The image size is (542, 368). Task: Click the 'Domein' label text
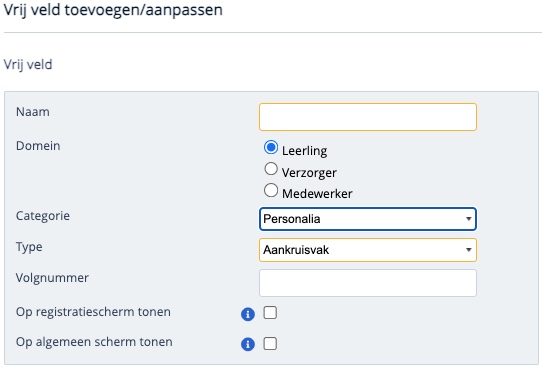38,146
